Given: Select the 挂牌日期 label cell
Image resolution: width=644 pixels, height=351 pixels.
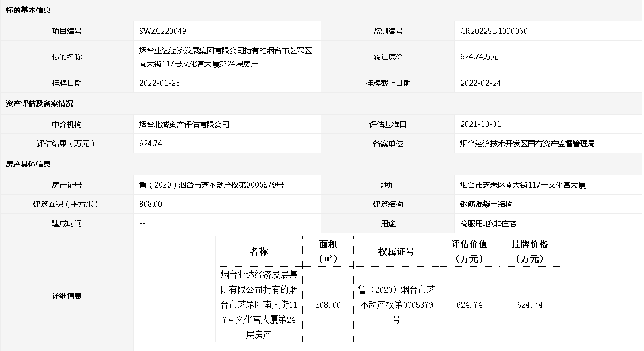Looking at the screenshot, I should 67,83.
